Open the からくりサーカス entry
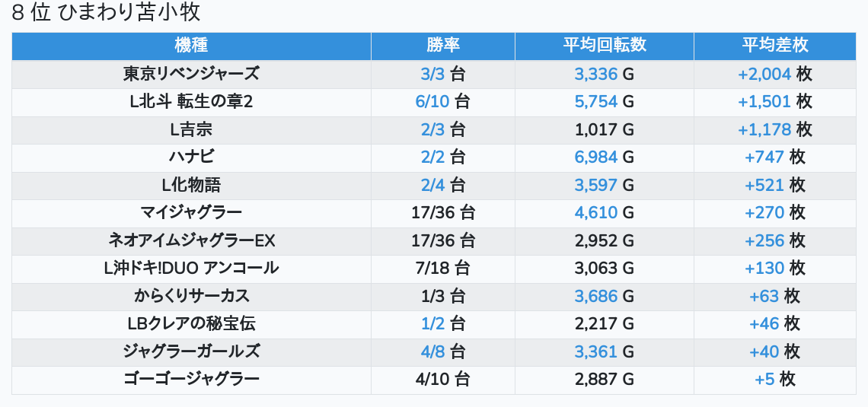868x407 pixels. click(191, 297)
